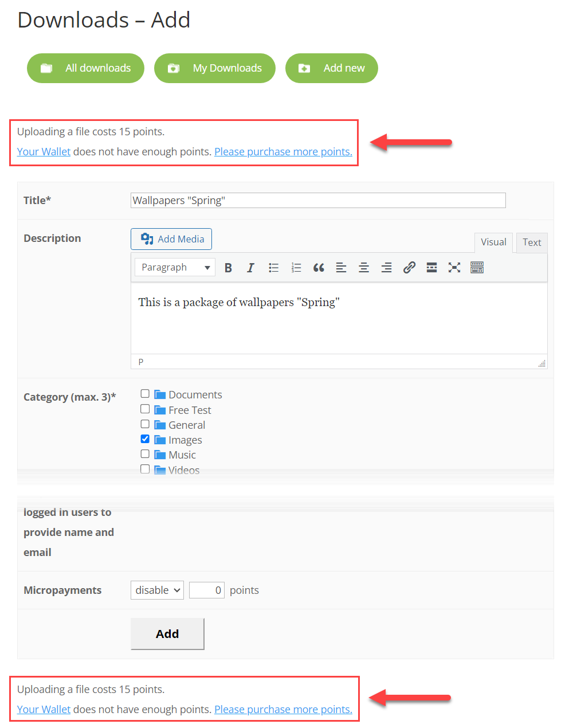Check the Music category
Screen dimensions: 573x728
click(145, 454)
